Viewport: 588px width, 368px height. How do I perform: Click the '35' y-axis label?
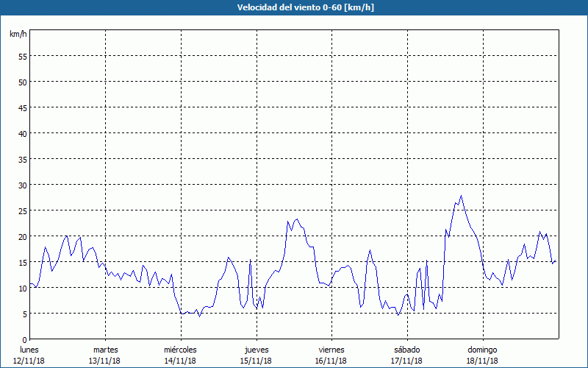click(23, 159)
